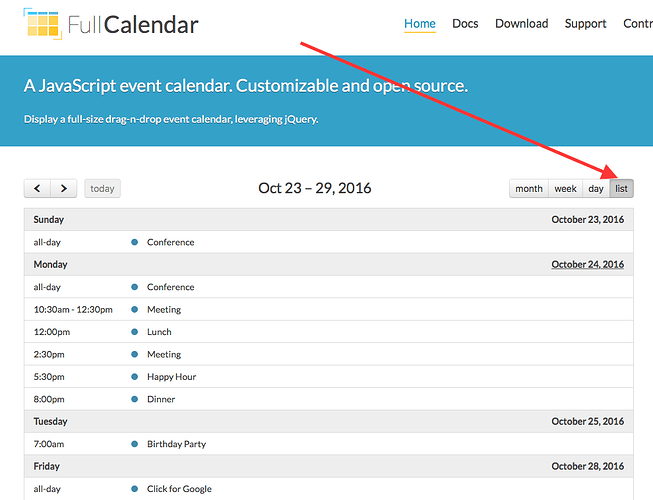Image resolution: width=653 pixels, height=500 pixels.
Task: Open the Docs menu item
Action: tap(465, 24)
